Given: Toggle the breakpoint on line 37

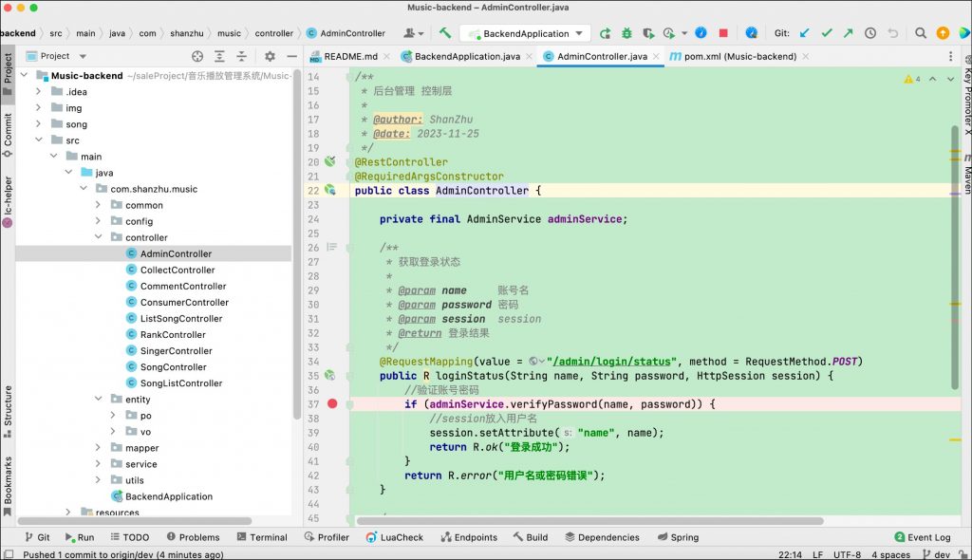Looking at the screenshot, I should [332, 404].
